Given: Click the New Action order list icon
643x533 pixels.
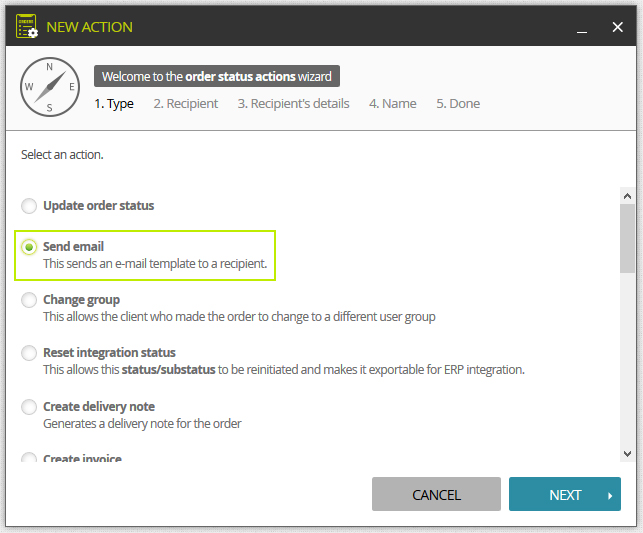Looking at the screenshot, I should click(27, 26).
